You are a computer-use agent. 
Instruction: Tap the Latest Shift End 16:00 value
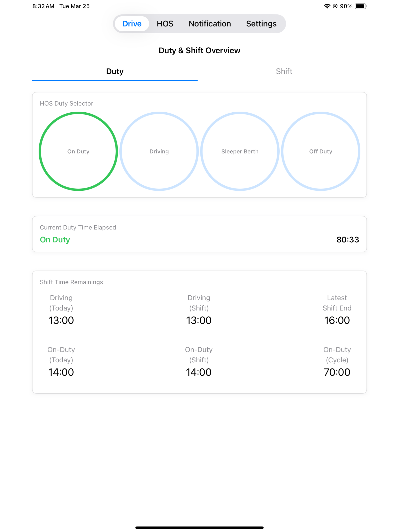[337, 320]
